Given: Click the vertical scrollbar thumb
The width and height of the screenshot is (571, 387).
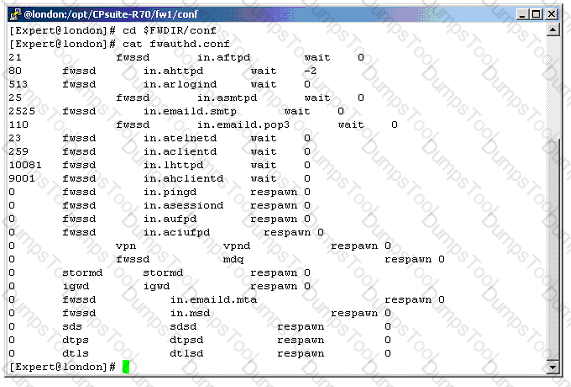Looking at the screenshot, I should point(553,249).
